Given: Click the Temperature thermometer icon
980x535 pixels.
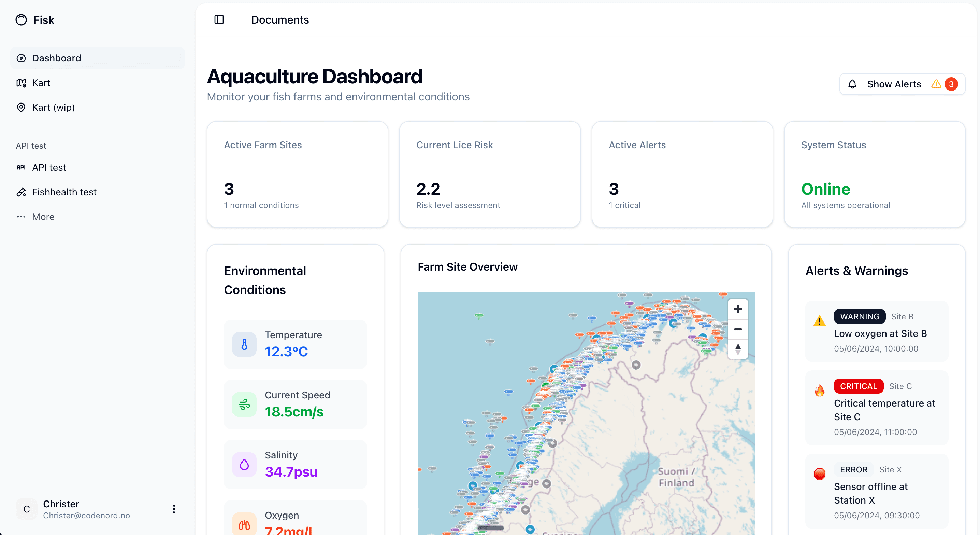Looking at the screenshot, I should click(244, 344).
